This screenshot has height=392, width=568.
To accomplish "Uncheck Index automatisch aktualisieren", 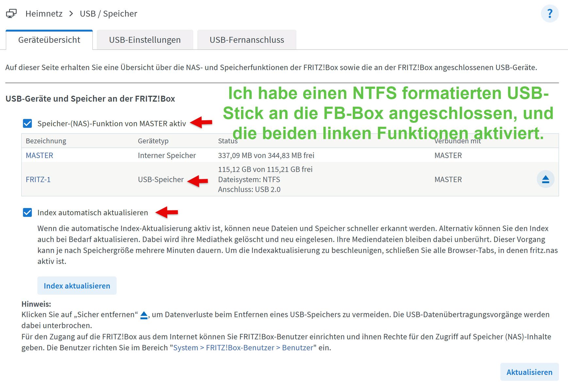I will [x=27, y=213].
